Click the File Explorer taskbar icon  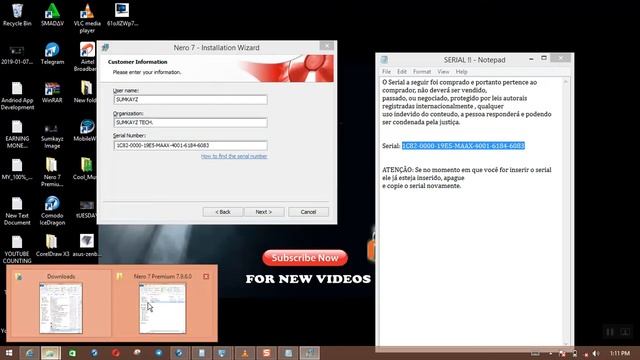point(51,353)
